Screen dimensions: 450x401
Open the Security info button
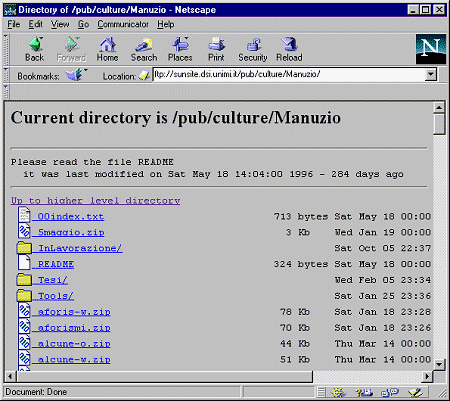pyautogui.click(x=253, y=49)
